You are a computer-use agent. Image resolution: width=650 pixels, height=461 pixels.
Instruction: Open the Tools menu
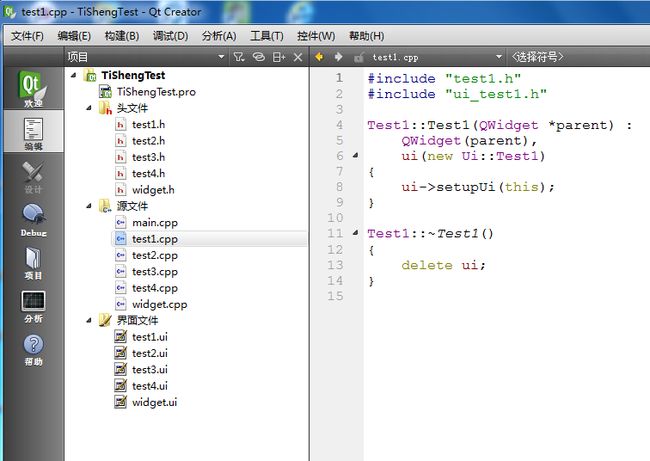267,36
